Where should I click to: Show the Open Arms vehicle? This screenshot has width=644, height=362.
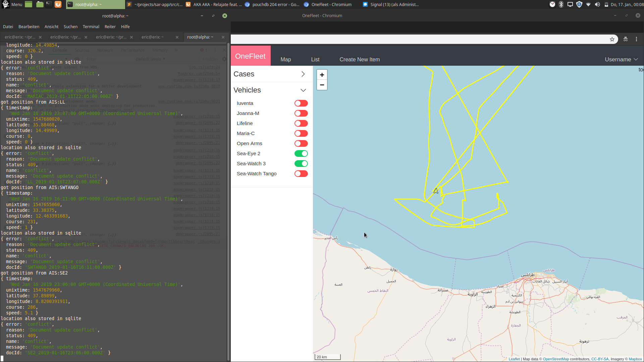[x=301, y=143]
